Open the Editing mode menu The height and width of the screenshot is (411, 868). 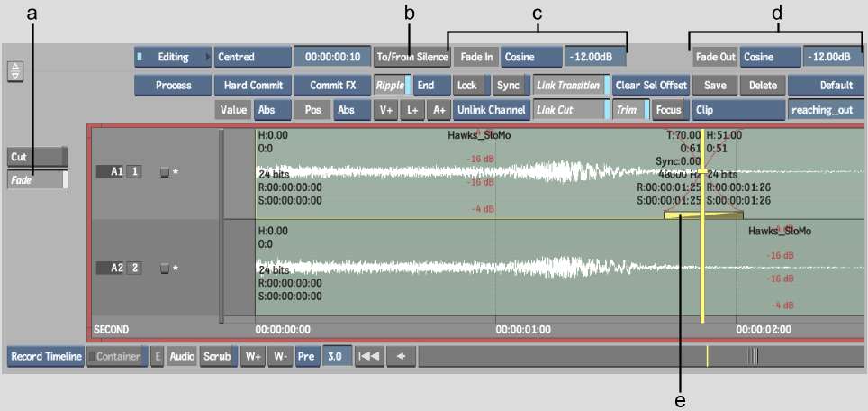click(x=173, y=57)
